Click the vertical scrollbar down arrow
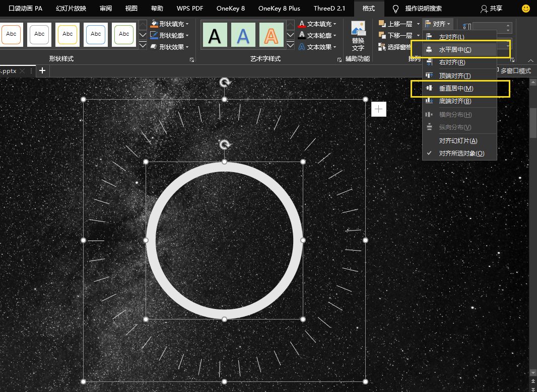 [x=533, y=372]
